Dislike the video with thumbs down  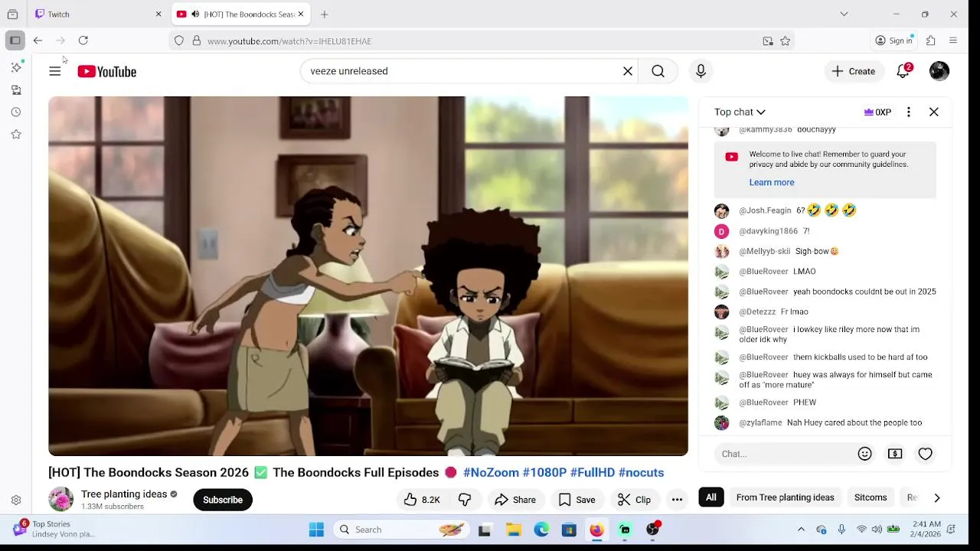[x=465, y=500]
